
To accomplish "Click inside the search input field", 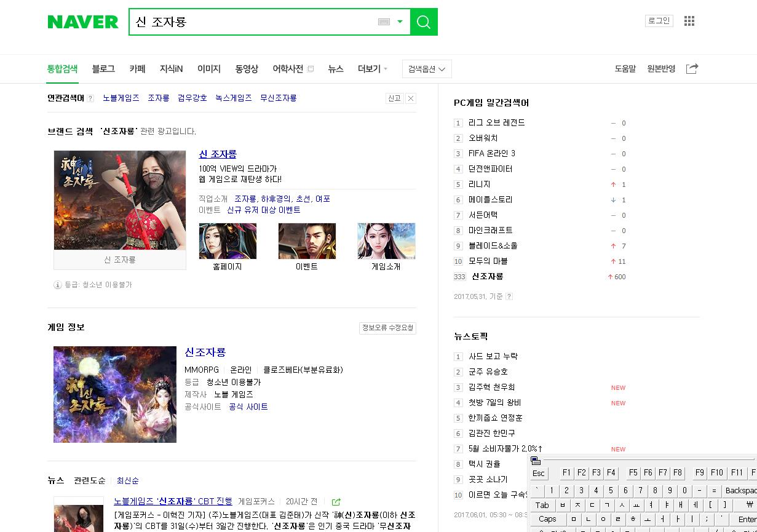I will coord(252,22).
